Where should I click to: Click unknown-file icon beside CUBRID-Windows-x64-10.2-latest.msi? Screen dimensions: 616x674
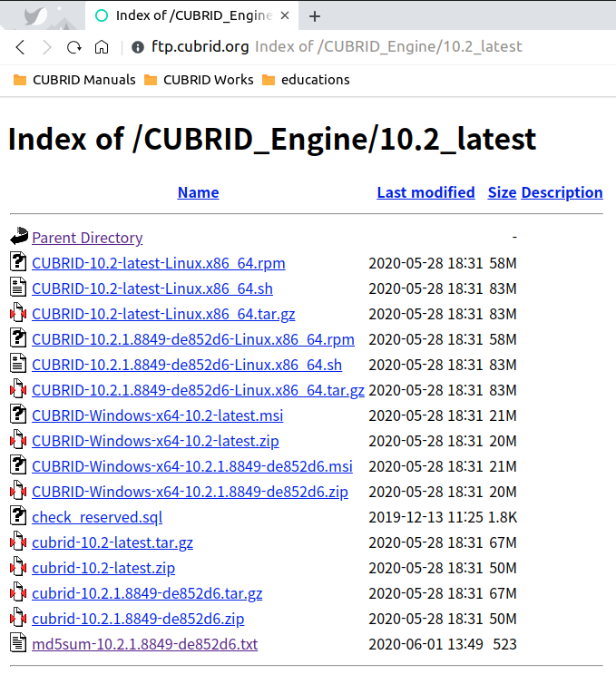tap(18, 413)
